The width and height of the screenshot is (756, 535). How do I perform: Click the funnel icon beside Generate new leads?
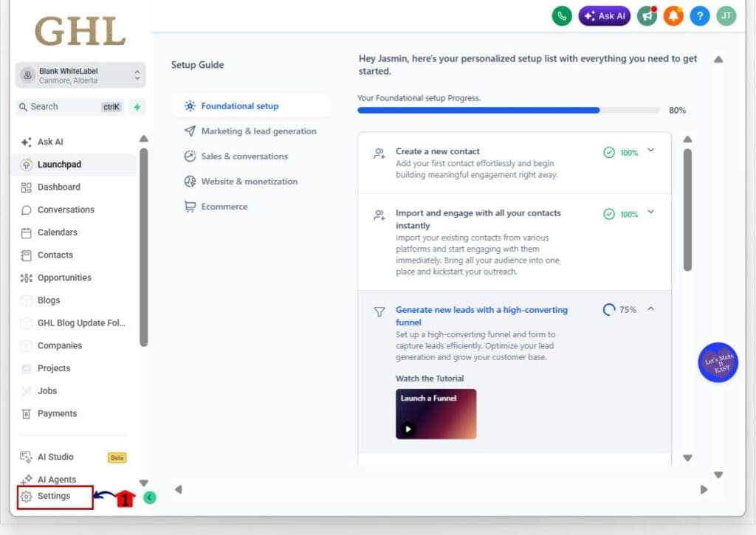click(x=379, y=312)
